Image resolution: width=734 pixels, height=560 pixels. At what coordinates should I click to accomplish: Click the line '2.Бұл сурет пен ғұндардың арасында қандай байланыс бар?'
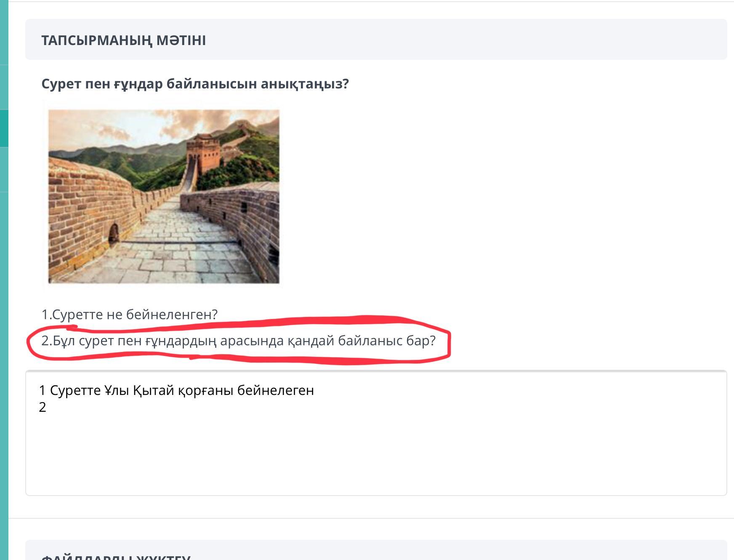pyautogui.click(x=239, y=340)
